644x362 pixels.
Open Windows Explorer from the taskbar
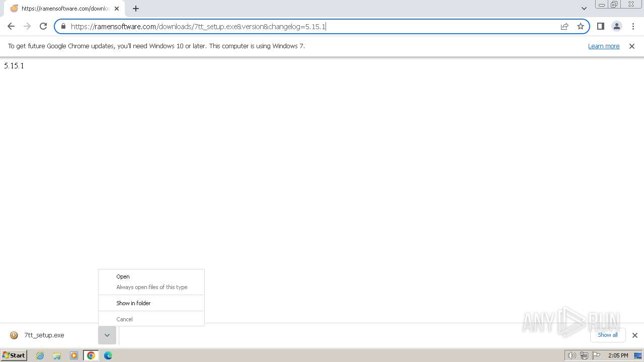point(57,355)
